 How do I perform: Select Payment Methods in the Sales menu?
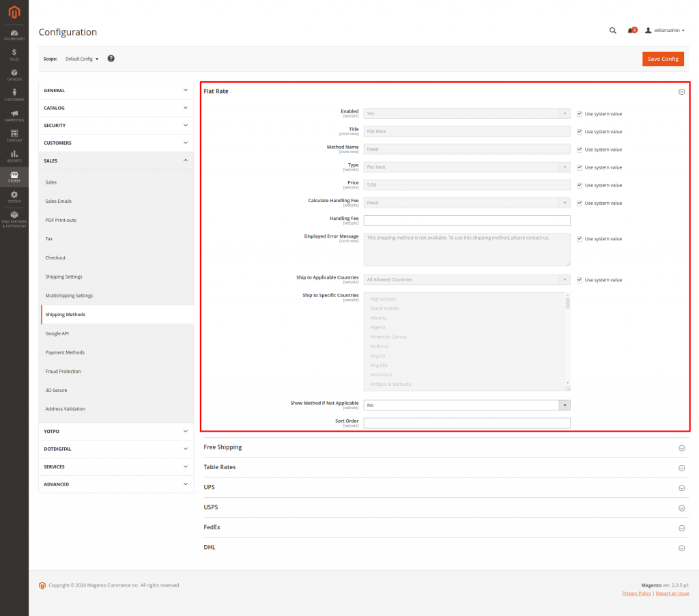click(x=65, y=352)
